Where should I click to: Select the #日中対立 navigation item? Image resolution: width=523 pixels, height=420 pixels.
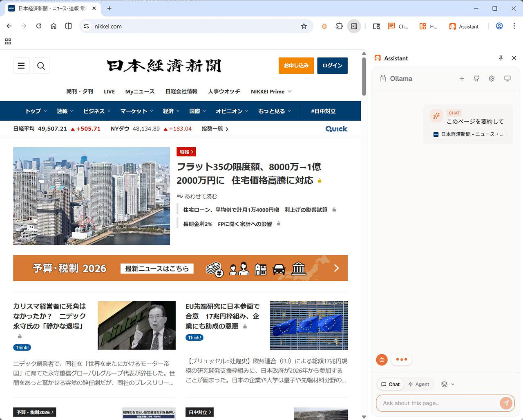[323, 111]
